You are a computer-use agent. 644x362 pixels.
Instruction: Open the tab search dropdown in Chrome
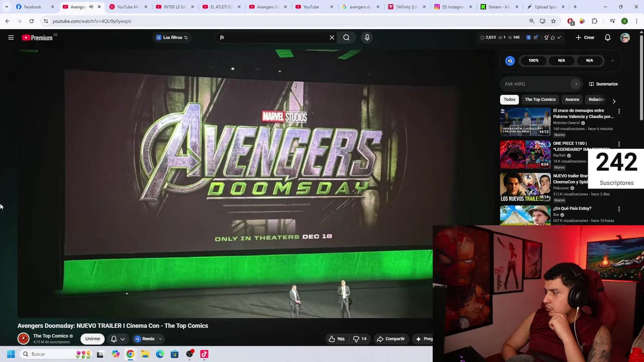coord(6,7)
